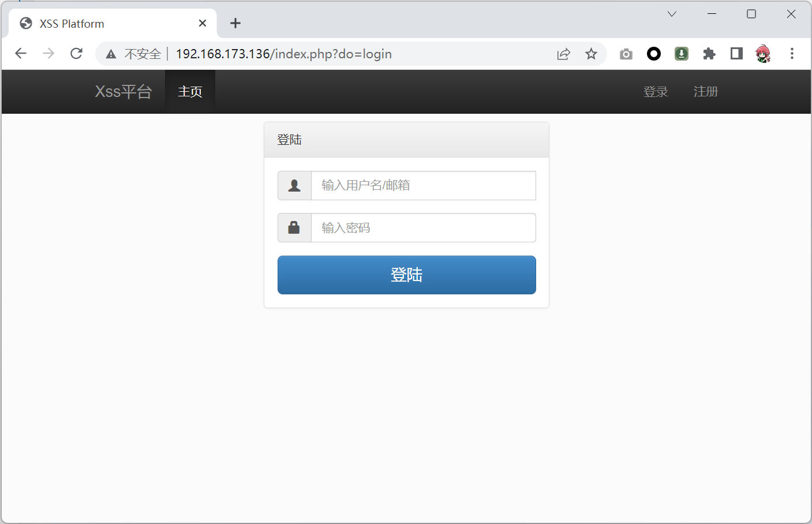Bookmark page with the star icon
The image size is (812, 524).
pyautogui.click(x=591, y=54)
